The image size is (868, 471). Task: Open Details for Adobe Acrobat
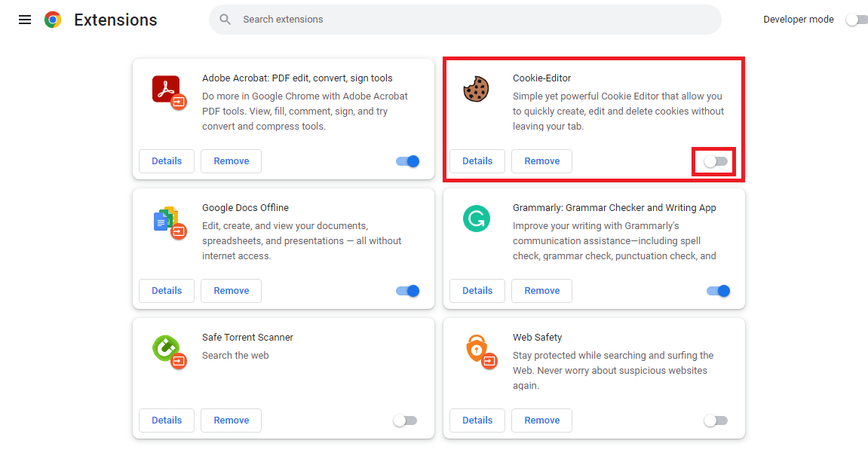(x=167, y=161)
